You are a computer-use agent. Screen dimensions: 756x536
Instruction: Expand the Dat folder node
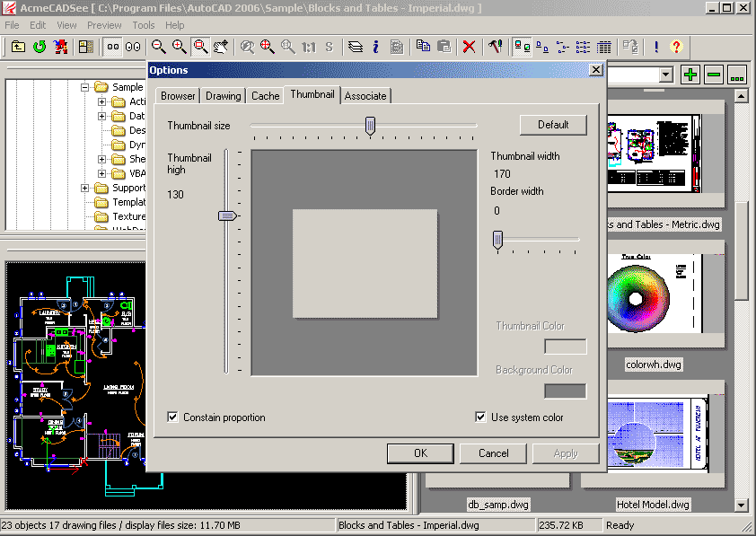(101, 116)
